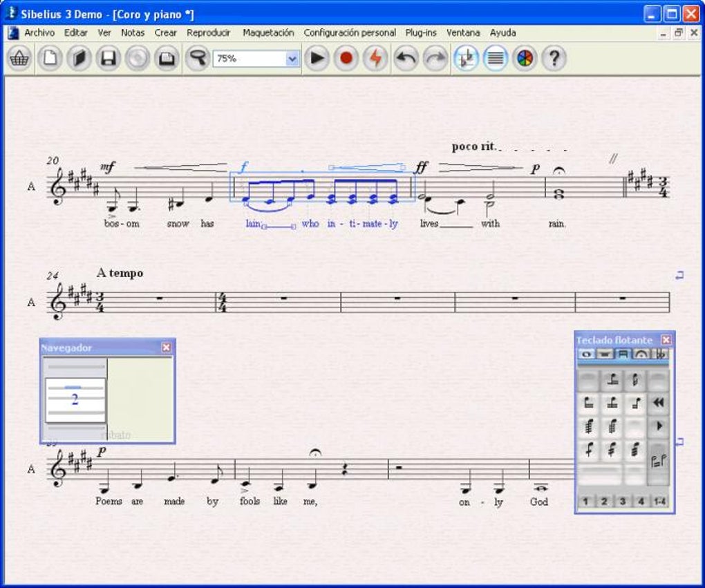Image resolution: width=705 pixels, height=588 pixels.
Task: Select the three-stroke tremolo keypad button
Action: point(635,450)
